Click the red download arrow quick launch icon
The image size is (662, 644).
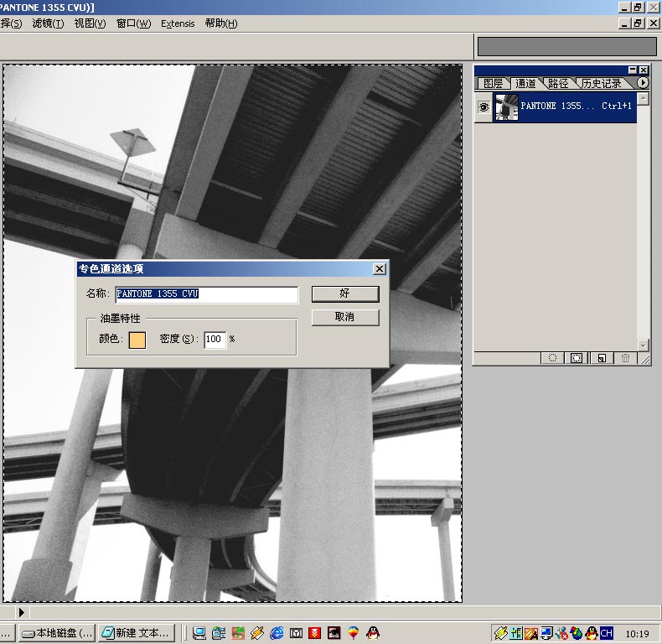[315, 632]
